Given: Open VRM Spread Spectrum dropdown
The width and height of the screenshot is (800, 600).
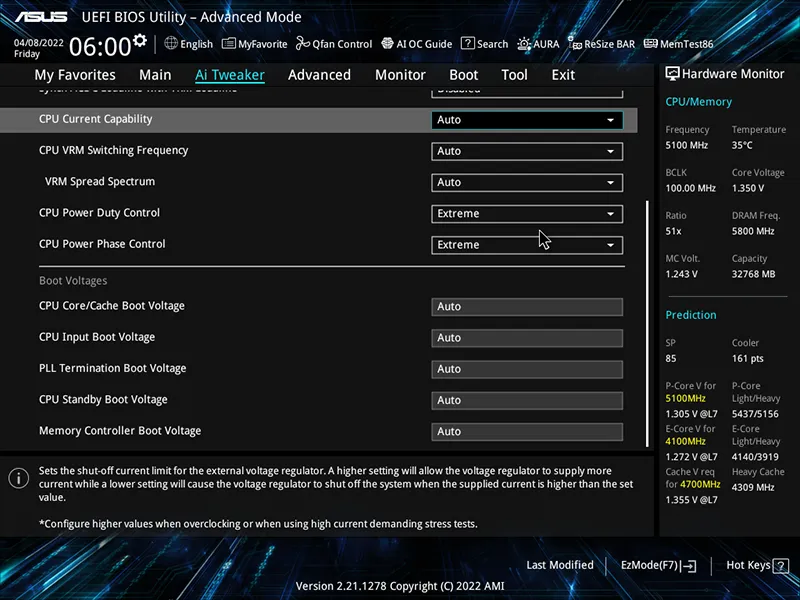Looking at the screenshot, I should [527, 182].
